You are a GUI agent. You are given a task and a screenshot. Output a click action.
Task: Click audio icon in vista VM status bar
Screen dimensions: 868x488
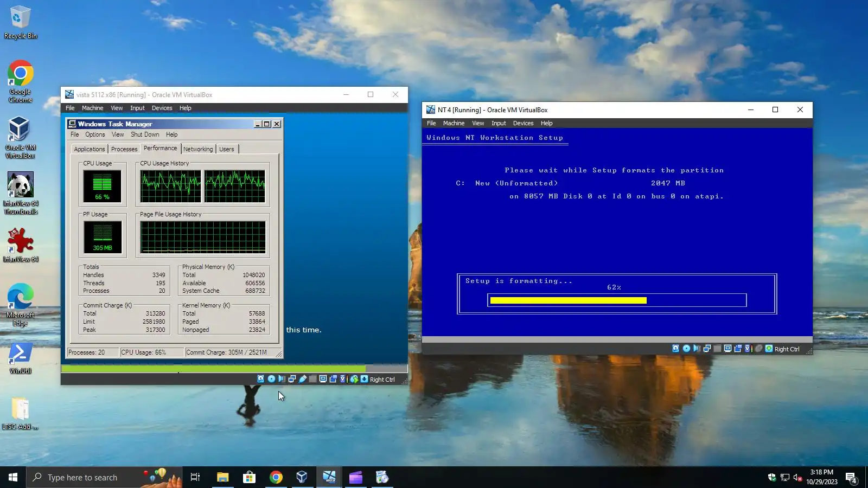[x=282, y=379]
